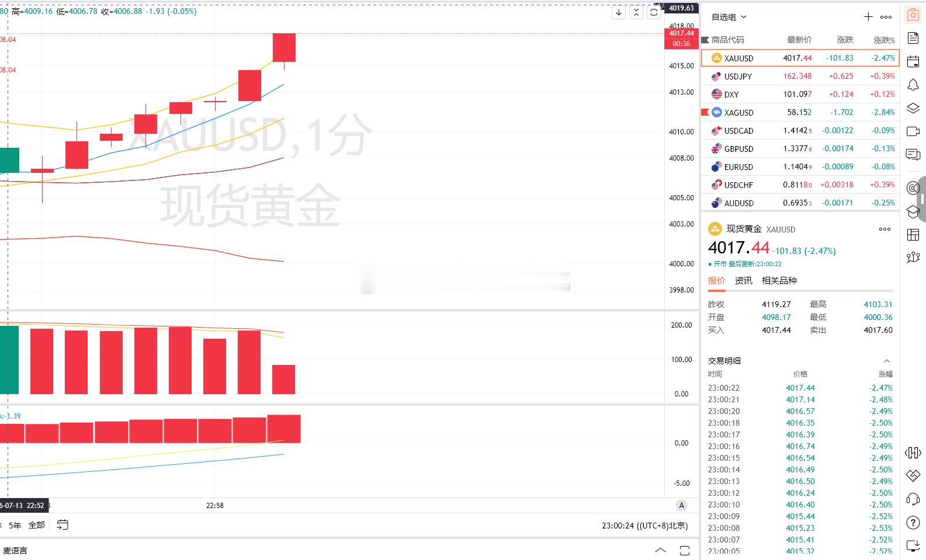Click the go-to-date icon beside 全部
926x560 pixels.
point(63,525)
